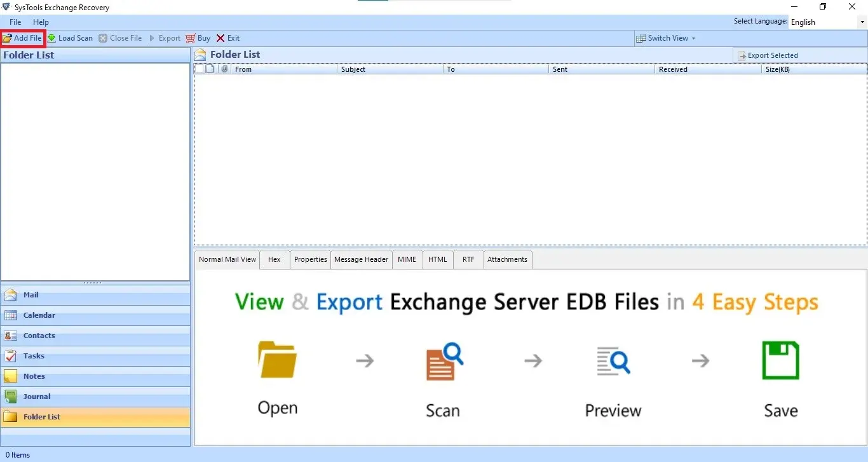
Task: Switch to the Normal Mail View tab
Action: click(227, 259)
